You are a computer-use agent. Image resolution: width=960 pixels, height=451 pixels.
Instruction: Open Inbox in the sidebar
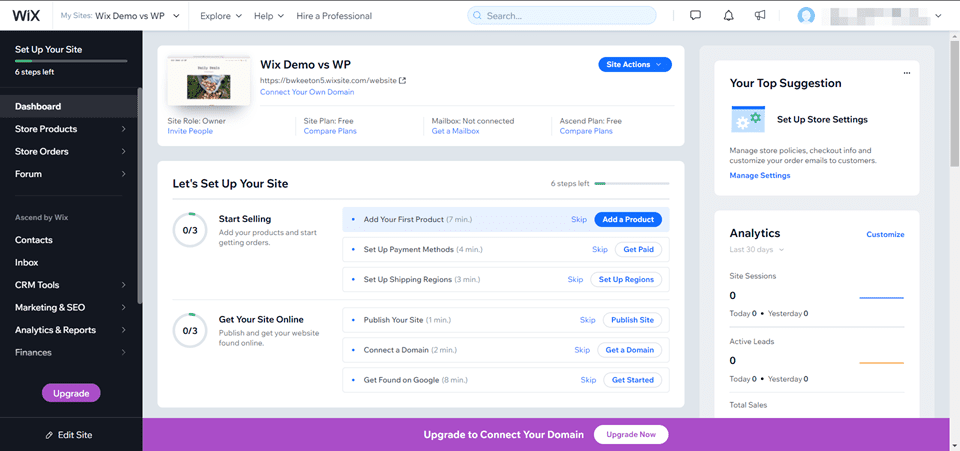point(27,263)
